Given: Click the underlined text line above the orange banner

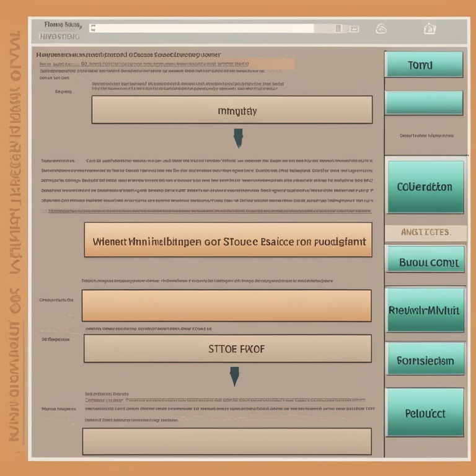Looking at the screenshot, I should point(209,211).
